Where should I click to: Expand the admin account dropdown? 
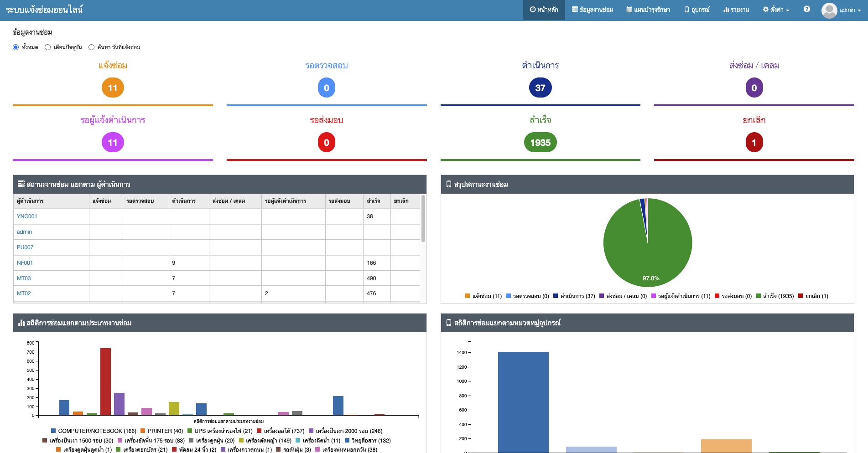click(850, 10)
